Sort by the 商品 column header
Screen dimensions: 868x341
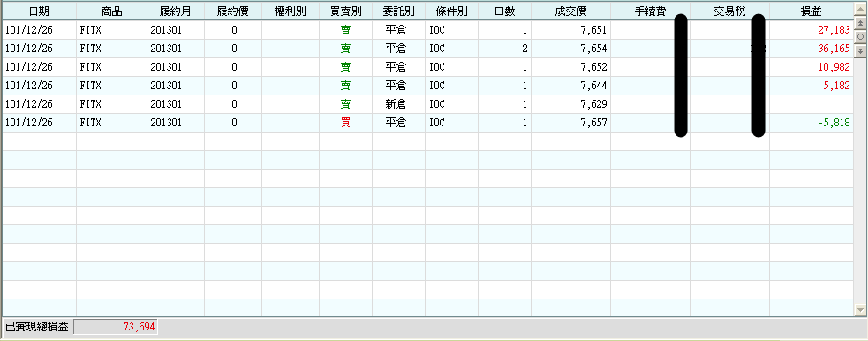click(112, 11)
